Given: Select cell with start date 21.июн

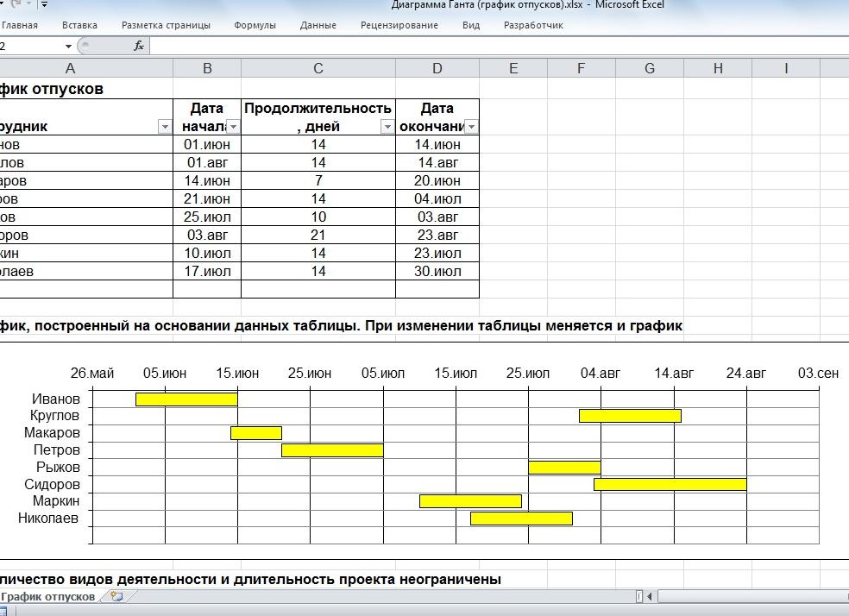Looking at the screenshot, I should point(207,198).
